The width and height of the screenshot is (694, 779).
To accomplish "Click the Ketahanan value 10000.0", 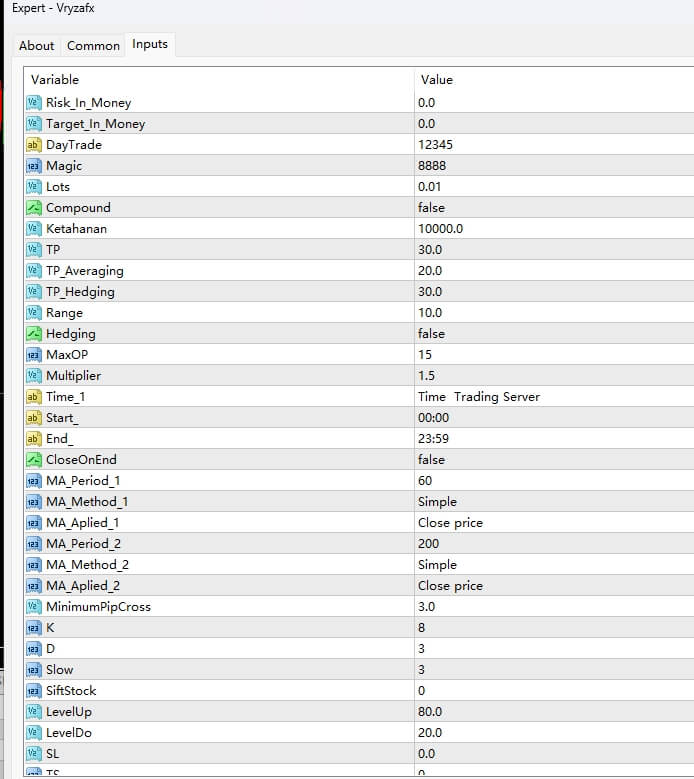I will click(440, 229).
